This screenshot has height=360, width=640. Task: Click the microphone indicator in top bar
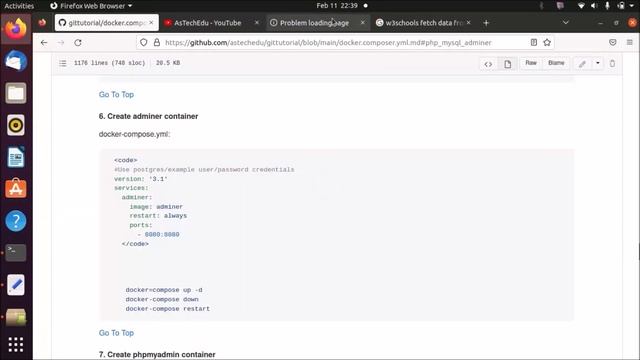pos(607,6)
